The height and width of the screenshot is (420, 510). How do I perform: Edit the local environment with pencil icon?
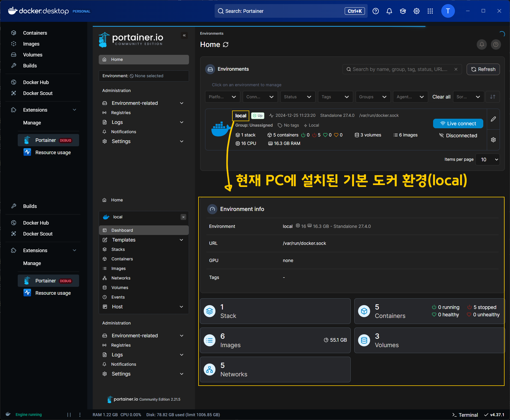[x=493, y=119]
